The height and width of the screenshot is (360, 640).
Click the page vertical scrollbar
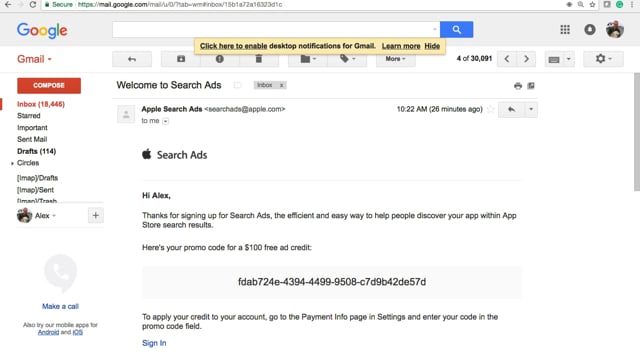pos(637,131)
